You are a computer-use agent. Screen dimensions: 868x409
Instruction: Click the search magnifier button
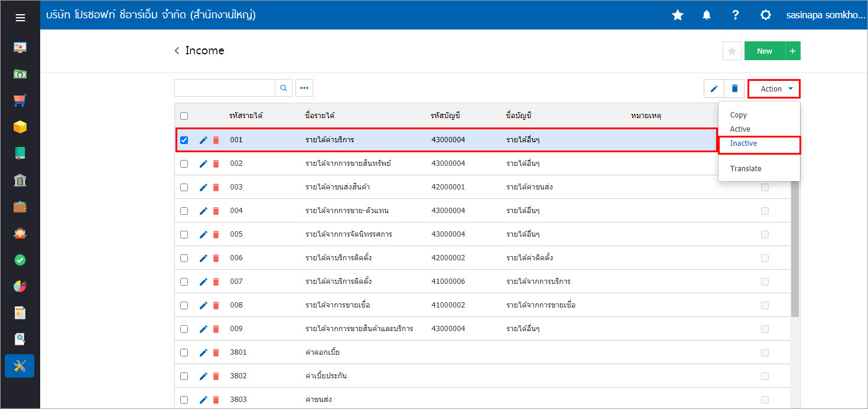coord(284,88)
